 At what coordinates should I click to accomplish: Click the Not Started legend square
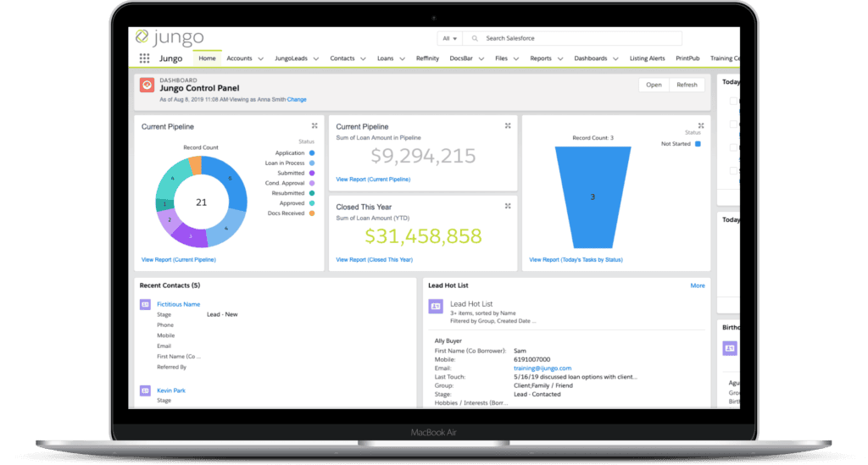pos(698,144)
